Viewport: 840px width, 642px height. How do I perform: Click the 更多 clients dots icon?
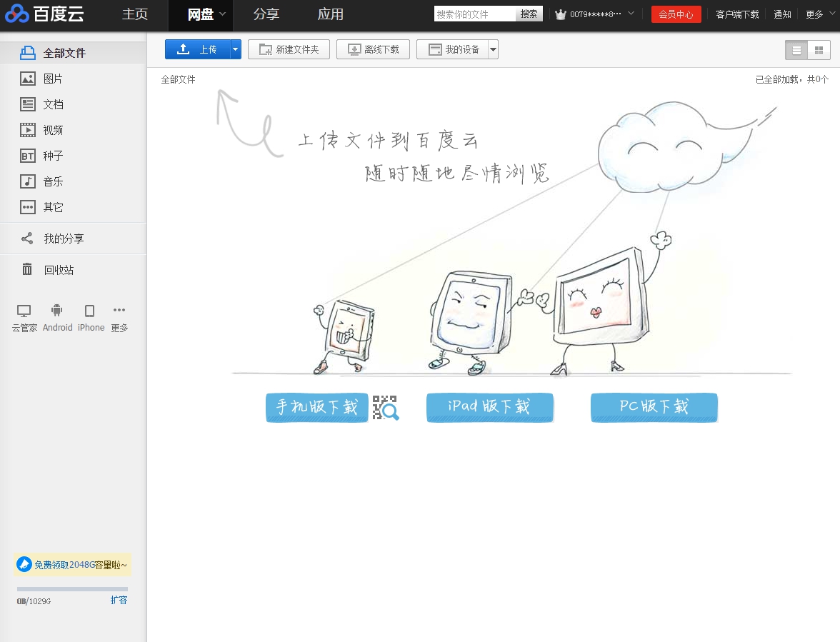click(119, 310)
